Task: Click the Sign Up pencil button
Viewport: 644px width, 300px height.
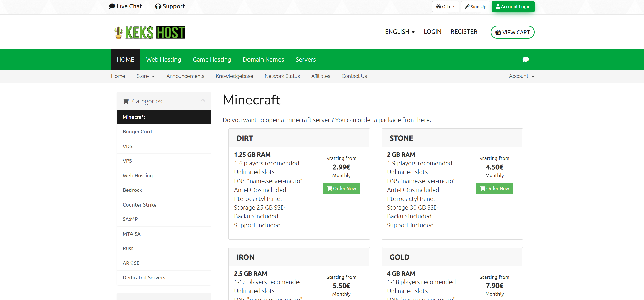Action: pyautogui.click(x=475, y=7)
